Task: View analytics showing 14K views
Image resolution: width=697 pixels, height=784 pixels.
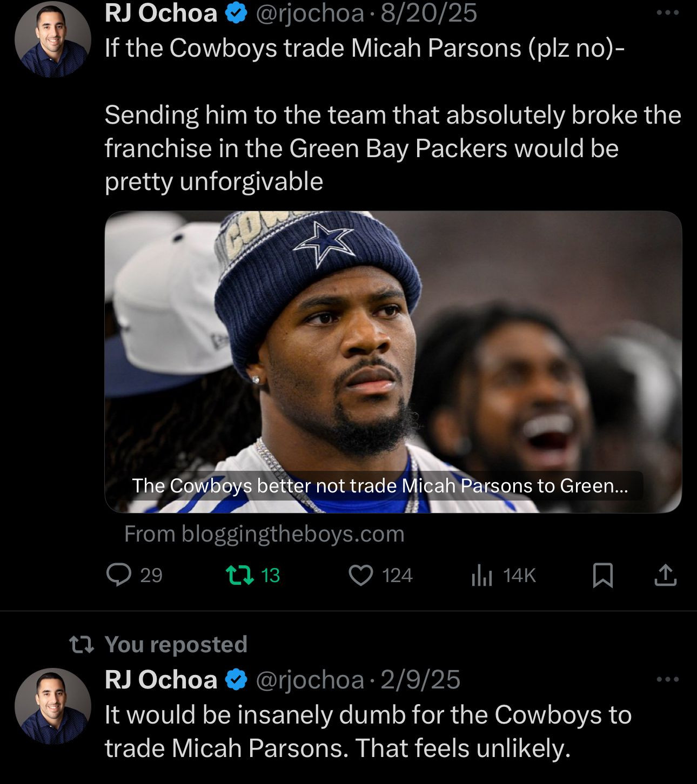Action: coord(503,575)
